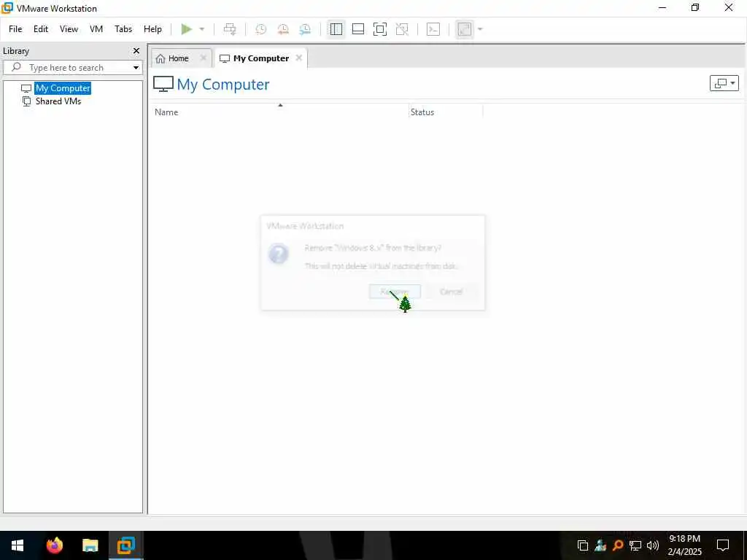Open the View menu

69,29
